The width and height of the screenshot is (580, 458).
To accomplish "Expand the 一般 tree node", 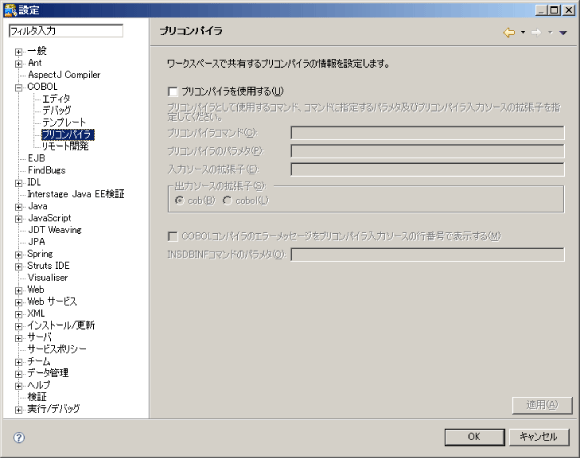I will (18, 51).
